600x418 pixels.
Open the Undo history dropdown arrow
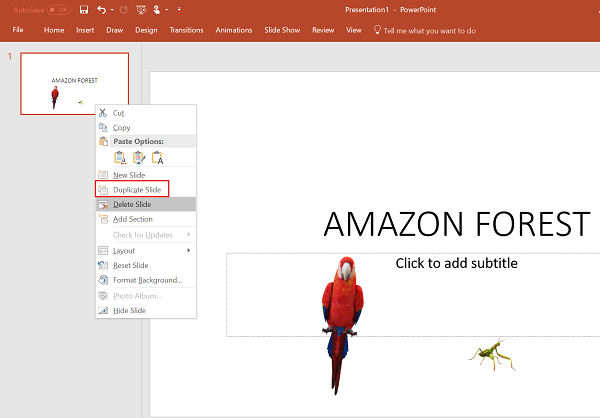112,10
